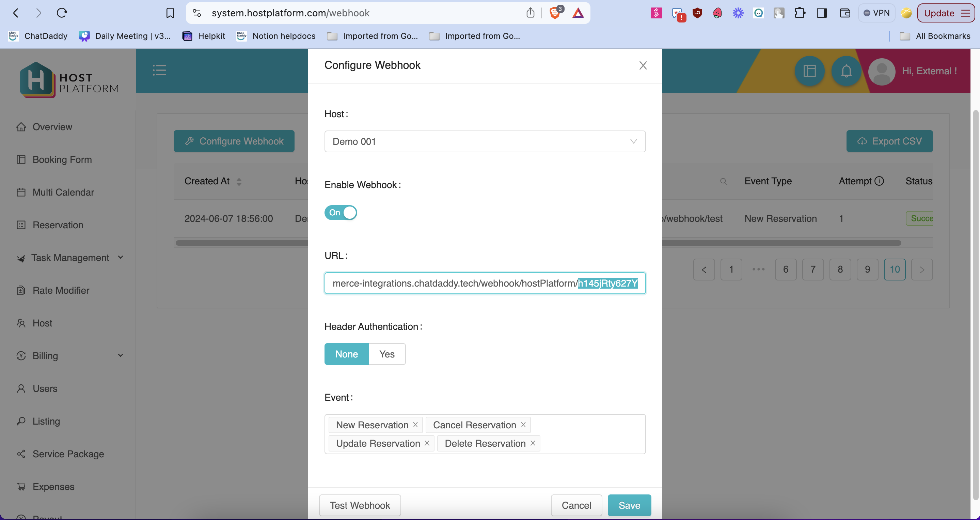The width and height of the screenshot is (980, 520).
Task: Toggle browser sidebar panel icon
Action: 822,13
